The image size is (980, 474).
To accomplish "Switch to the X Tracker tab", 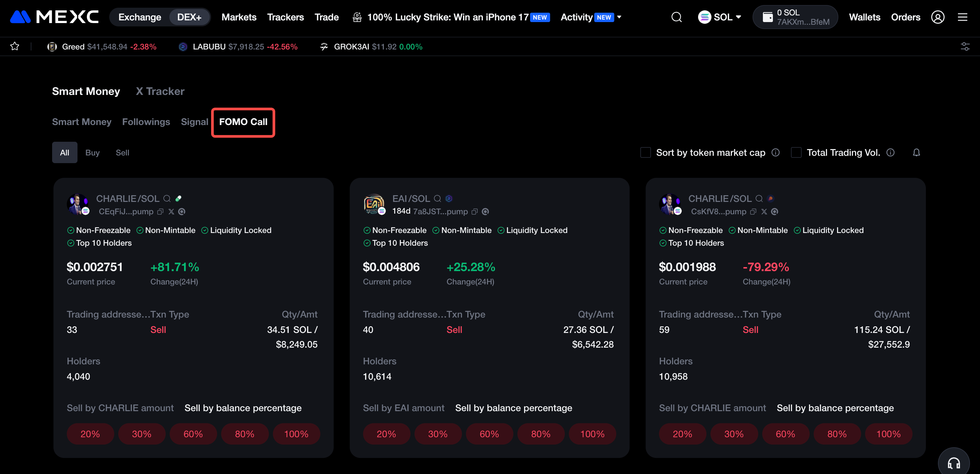I will pos(160,91).
